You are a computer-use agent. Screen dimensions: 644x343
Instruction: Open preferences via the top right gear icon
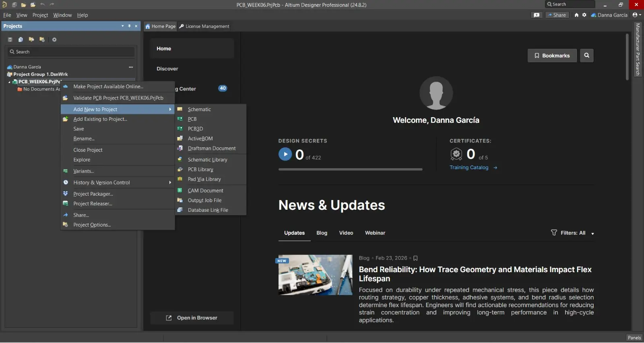point(584,15)
